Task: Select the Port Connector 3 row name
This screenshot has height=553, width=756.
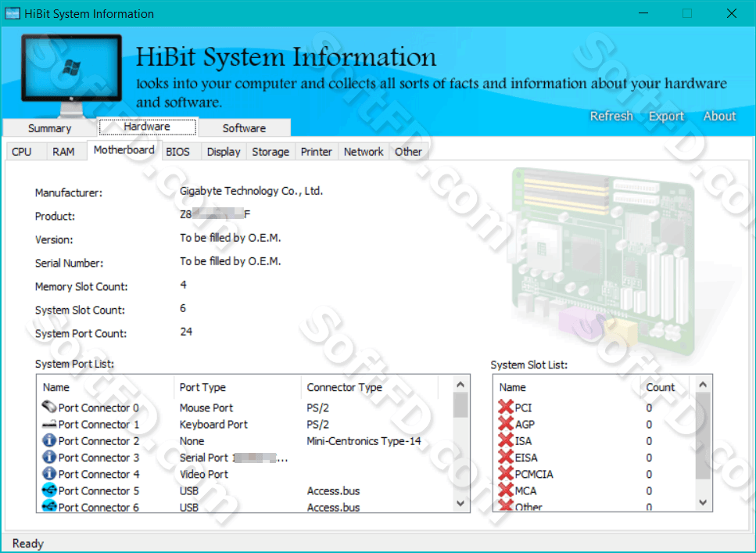Action: pyautogui.click(x=99, y=458)
